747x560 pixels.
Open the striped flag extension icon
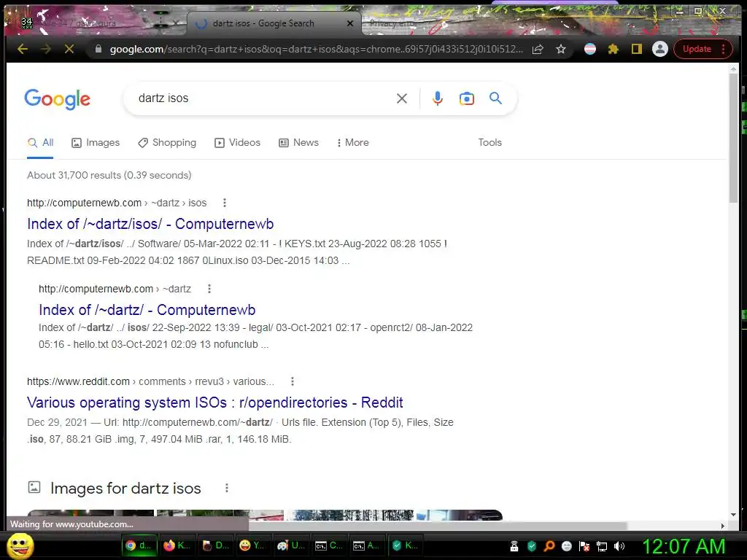pyautogui.click(x=589, y=49)
